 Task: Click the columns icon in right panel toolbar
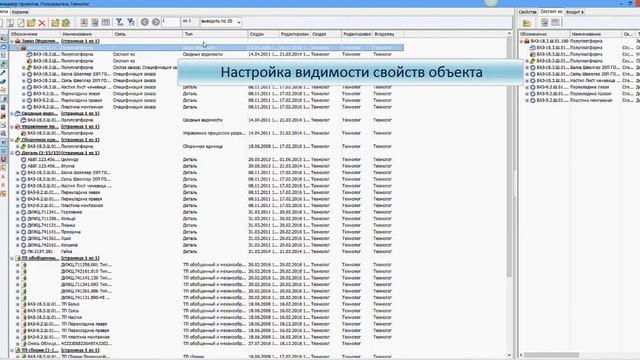(x=556, y=22)
